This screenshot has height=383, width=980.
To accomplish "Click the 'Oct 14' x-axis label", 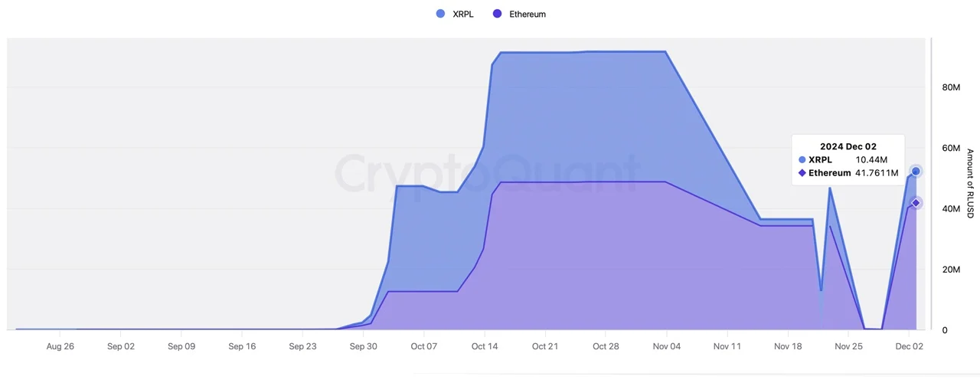I will [484, 346].
